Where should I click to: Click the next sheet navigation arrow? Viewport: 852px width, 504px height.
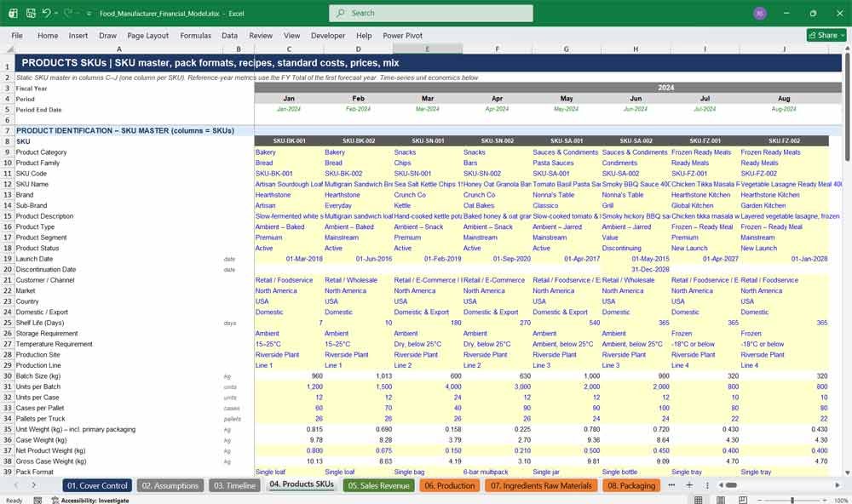[34, 485]
